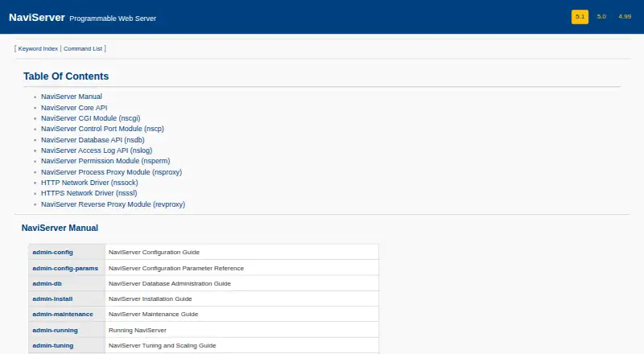Open the admin-maintenance manual page
644x354 pixels.
click(x=63, y=314)
